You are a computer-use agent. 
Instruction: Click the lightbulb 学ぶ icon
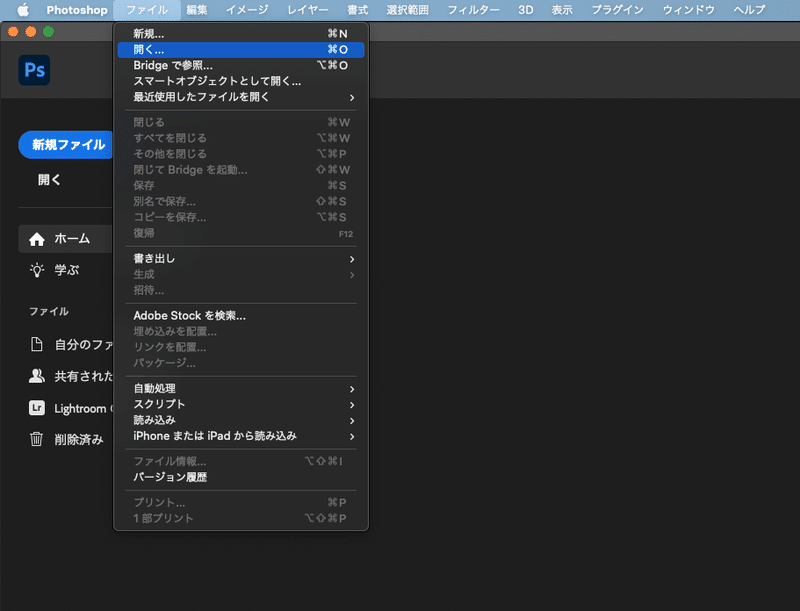37,270
